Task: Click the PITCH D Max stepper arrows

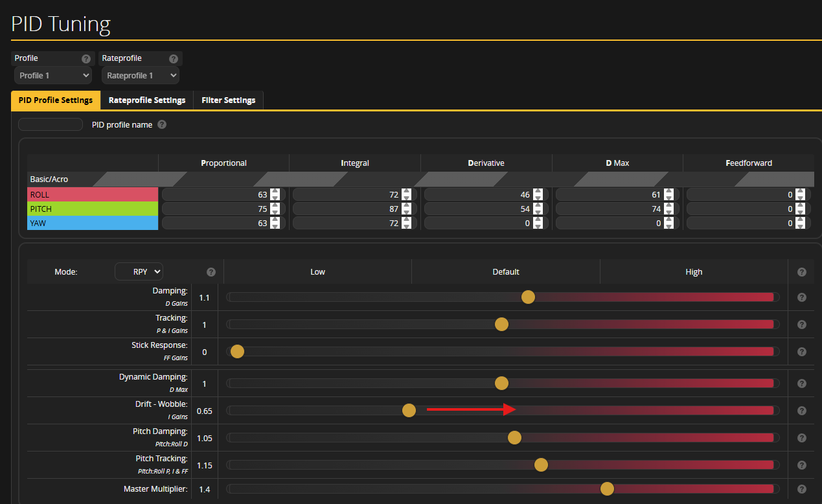Action: [669, 209]
